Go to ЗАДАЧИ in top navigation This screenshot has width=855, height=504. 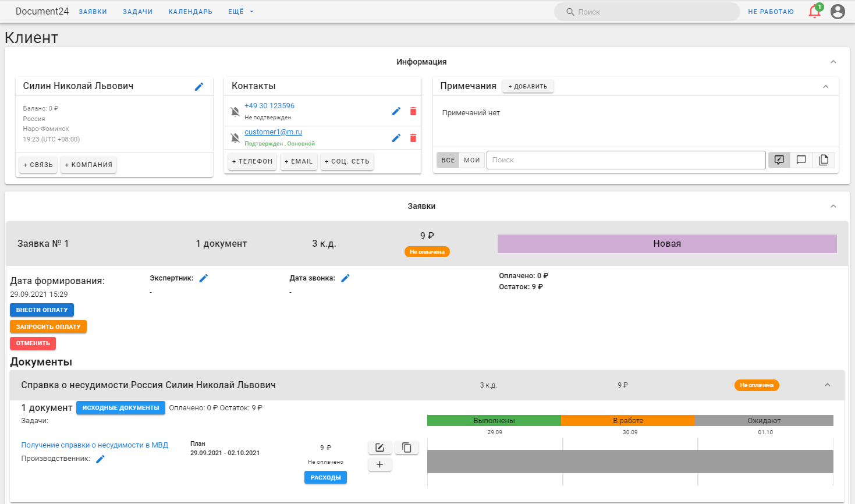[x=138, y=12]
